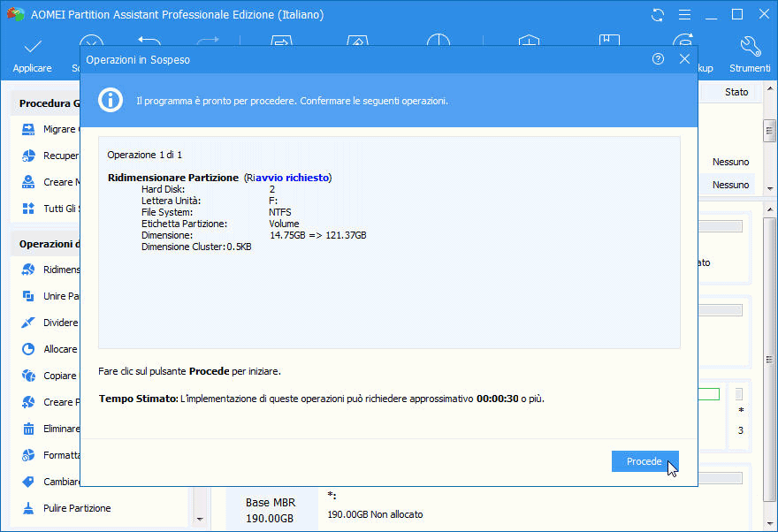
Task: Click the first Nessuno status cell
Action: tap(730, 162)
